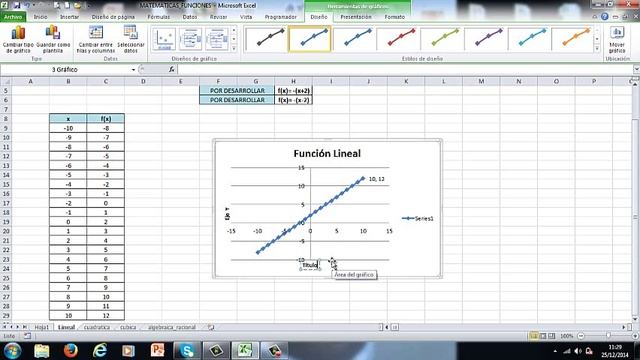This screenshot has height=360, width=640.
Task: Select Series1 legend entry
Action: click(x=418, y=218)
